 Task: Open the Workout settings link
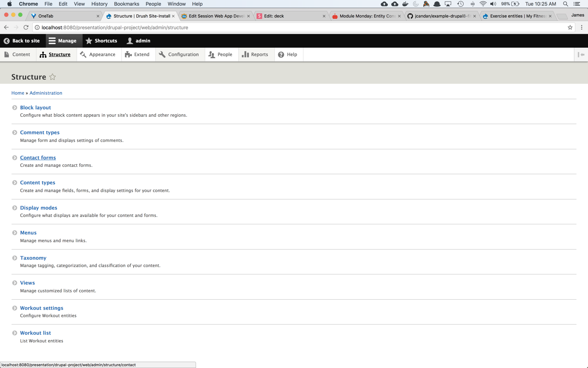pos(42,308)
